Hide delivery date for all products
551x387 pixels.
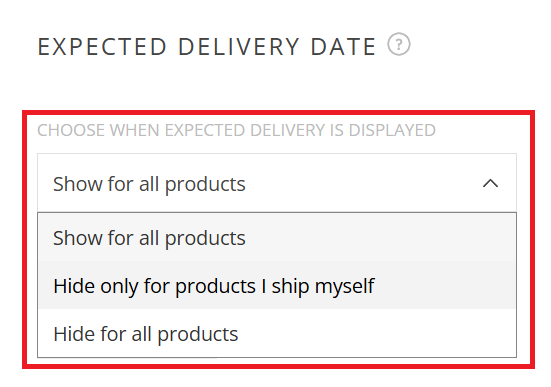point(277,334)
